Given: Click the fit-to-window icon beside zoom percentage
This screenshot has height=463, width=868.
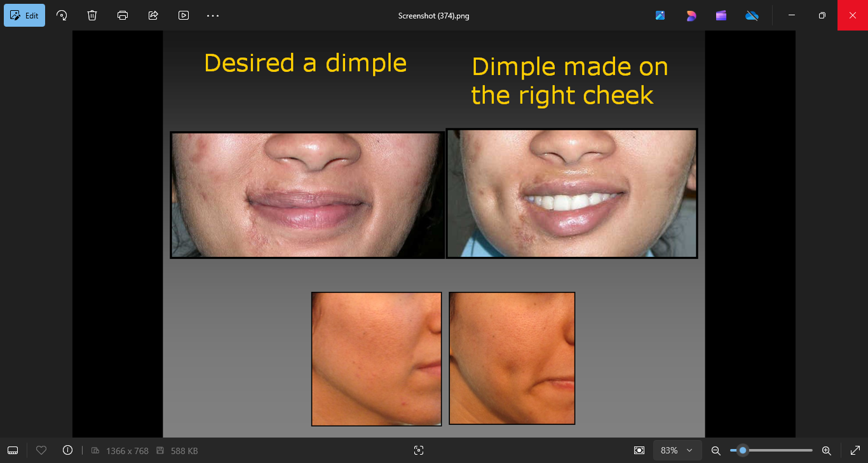Looking at the screenshot, I should coord(639,450).
